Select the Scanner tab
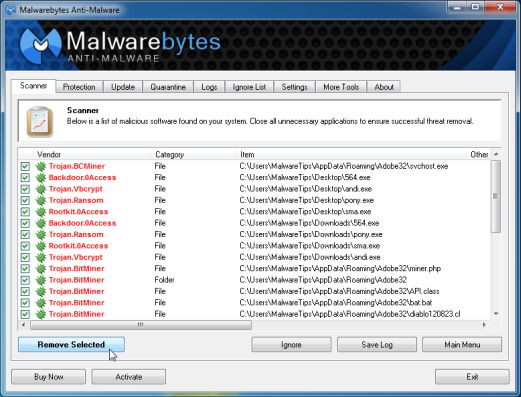This screenshot has height=397, width=521. [33, 86]
